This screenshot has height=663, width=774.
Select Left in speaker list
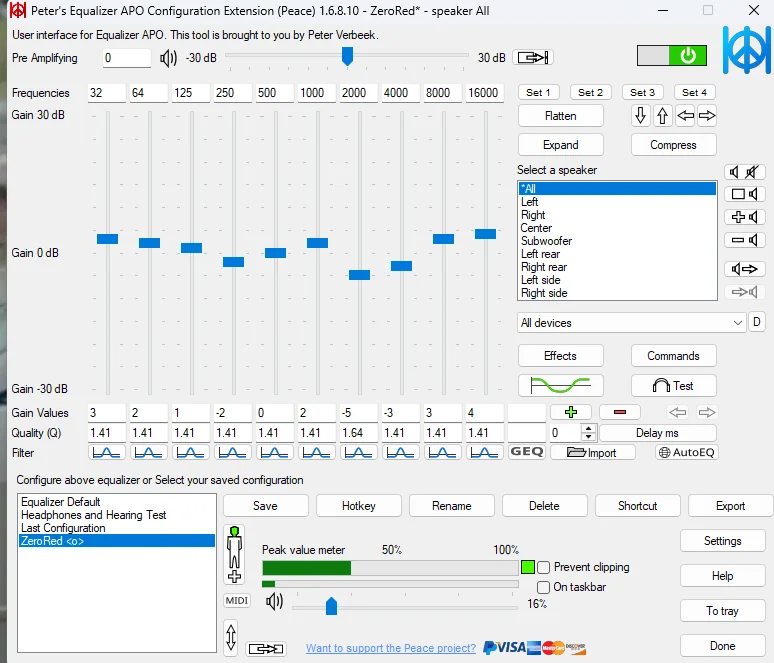pyautogui.click(x=617, y=202)
